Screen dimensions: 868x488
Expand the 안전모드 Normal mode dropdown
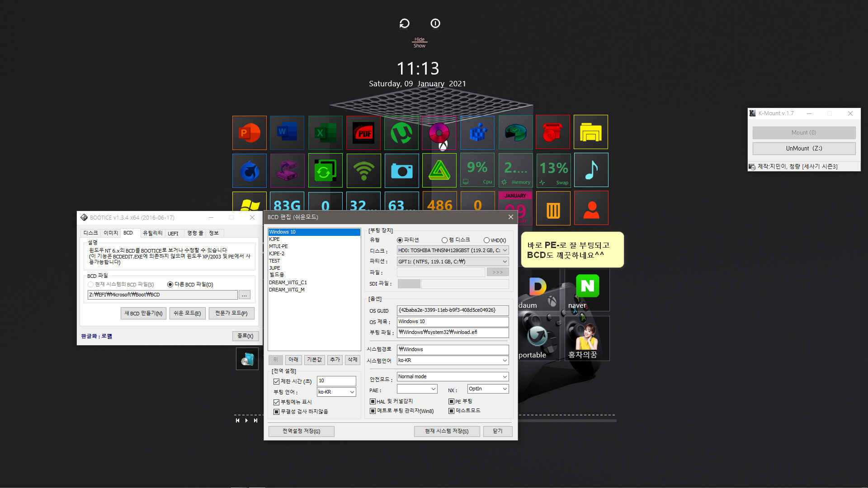505,376
